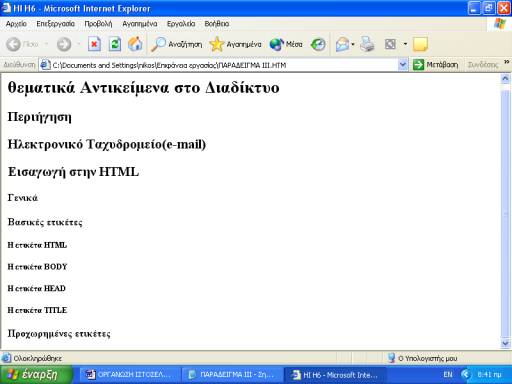Open the Media globe button
Image resolution: width=512 pixels, height=384 pixels.
(x=286, y=44)
